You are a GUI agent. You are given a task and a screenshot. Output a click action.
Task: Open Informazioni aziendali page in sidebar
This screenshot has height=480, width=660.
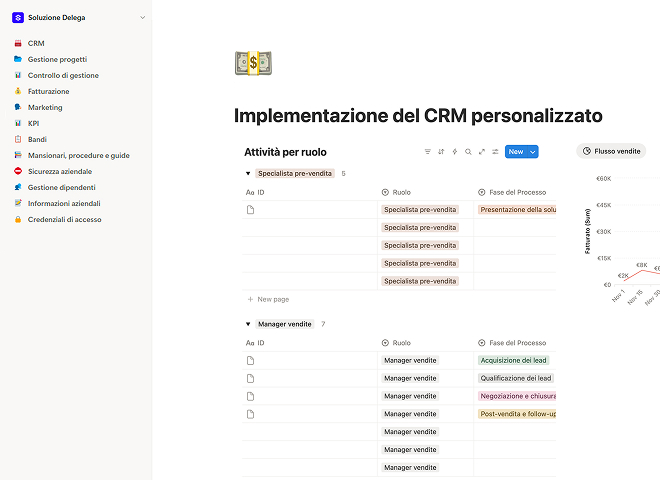click(64, 203)
